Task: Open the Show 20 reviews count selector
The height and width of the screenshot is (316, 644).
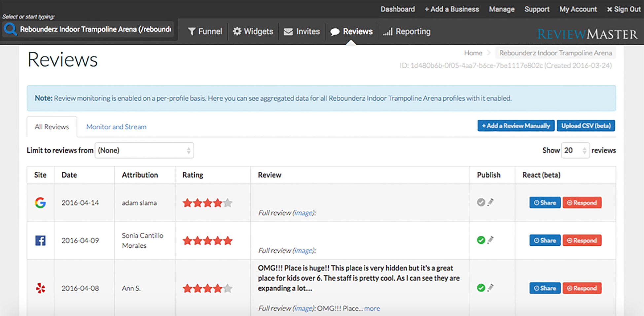Action: pyautogui.click(x=575, y=150)
